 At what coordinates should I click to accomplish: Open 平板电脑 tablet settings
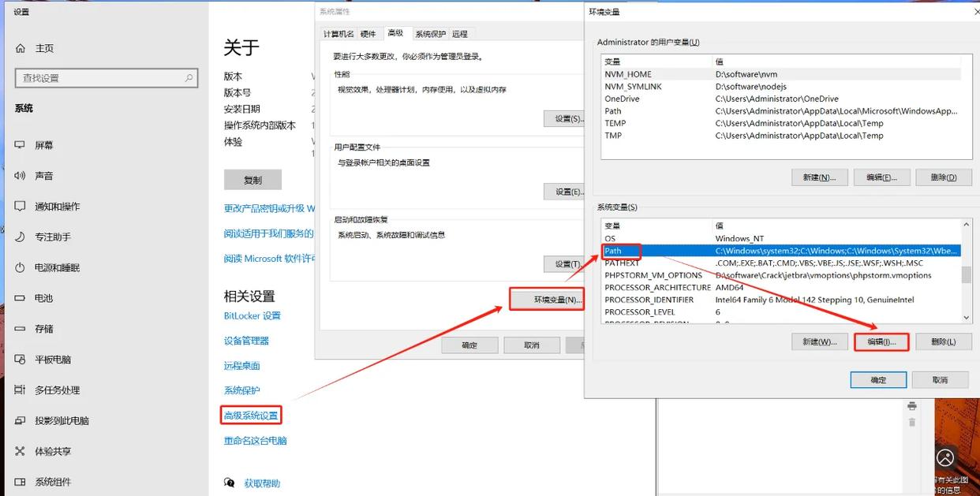pyautogui.click(x=53, y=360)
